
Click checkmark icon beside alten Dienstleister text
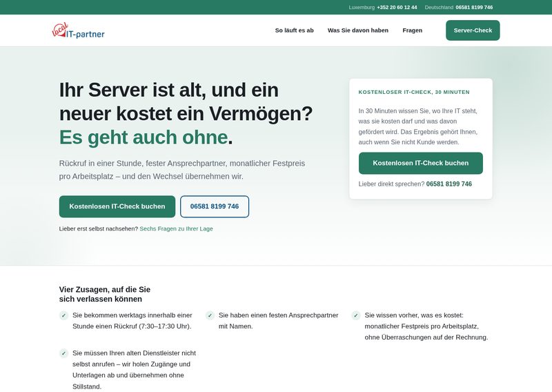click(x=63, y=353)
